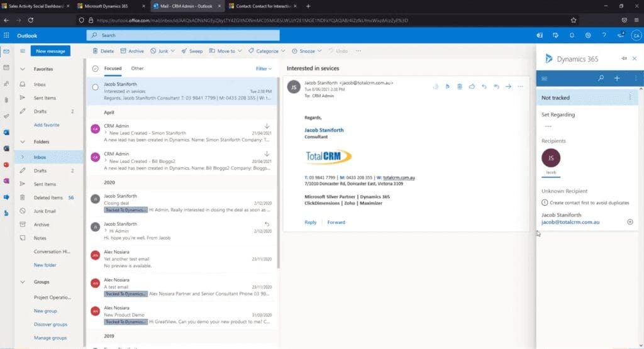Open toolbar more commands ellipsis

358,51
